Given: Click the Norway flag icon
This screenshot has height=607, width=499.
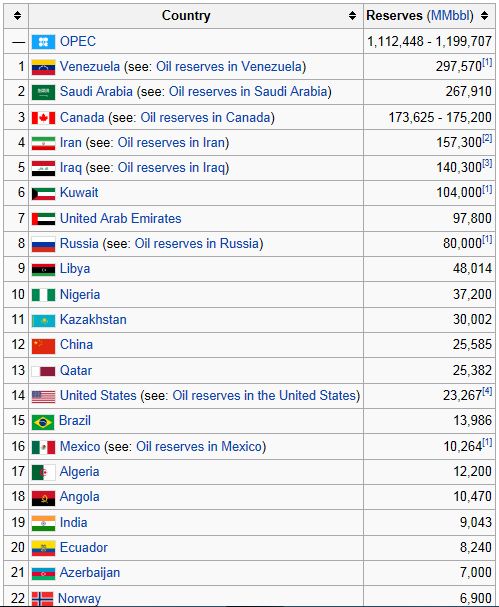Looking at the screenshot, I should pyautogui.click(x=42, y=599).
